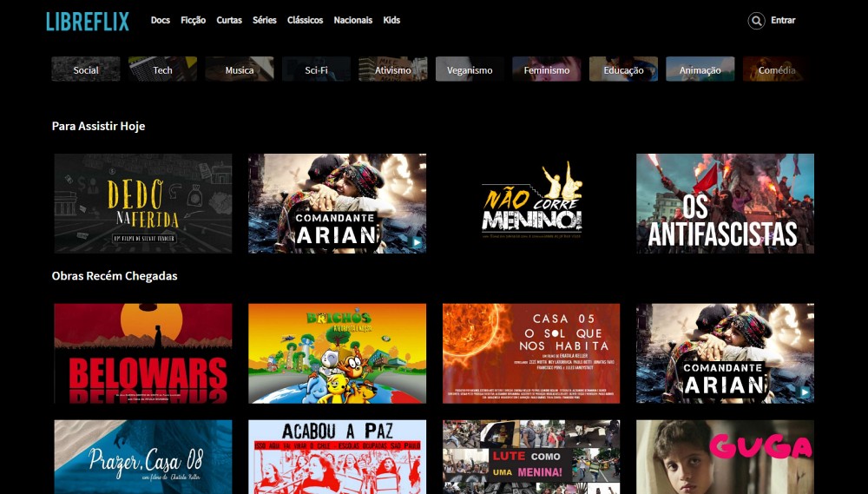Open the Acabou a Paz thumbnail

pos(337,457)
